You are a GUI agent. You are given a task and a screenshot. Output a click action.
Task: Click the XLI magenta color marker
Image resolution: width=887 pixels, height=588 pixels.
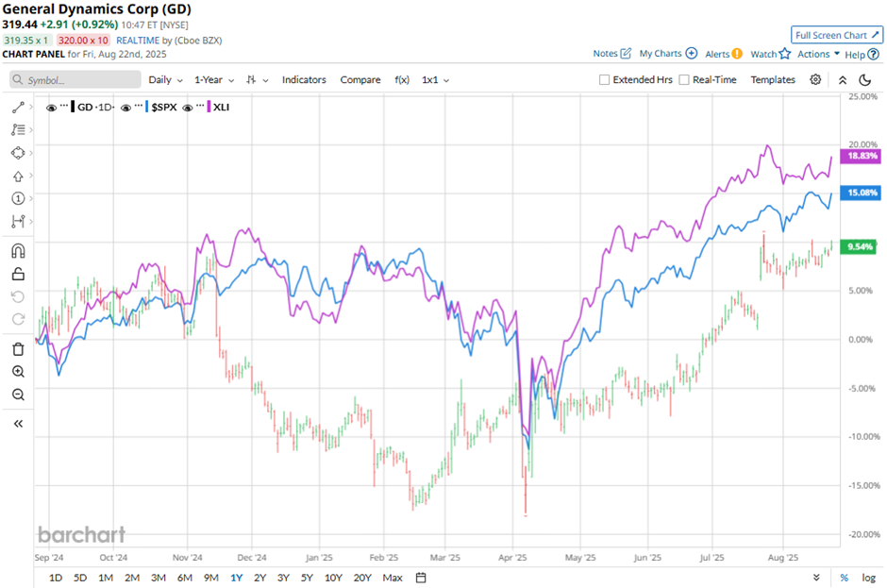[x=209, y=107]
